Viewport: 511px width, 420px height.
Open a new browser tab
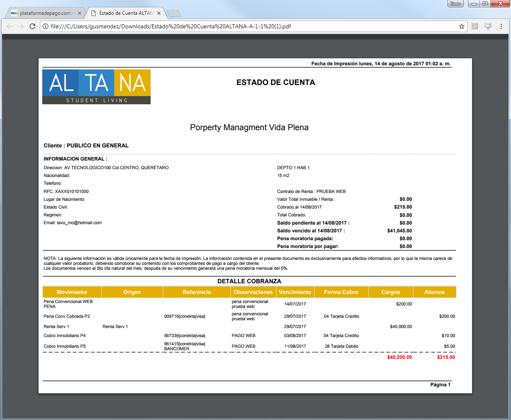[174, 14]
